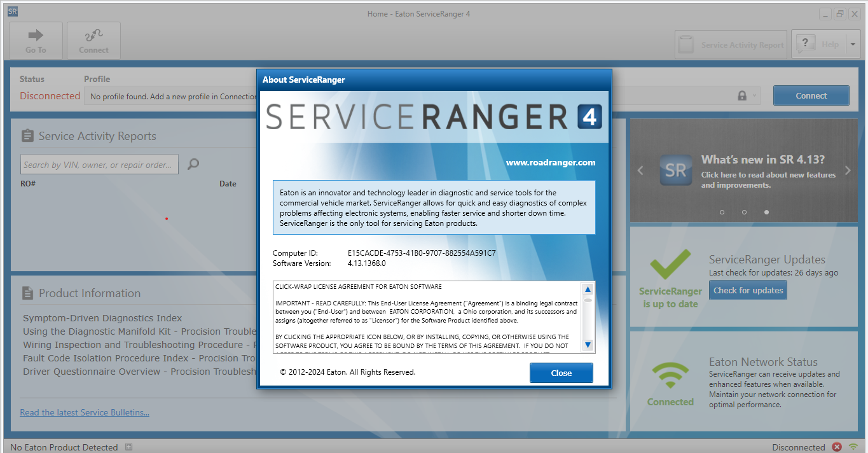868x453 pixels.
Task: Click the Connect toolbar icon
Action: [x=93, y=41]
